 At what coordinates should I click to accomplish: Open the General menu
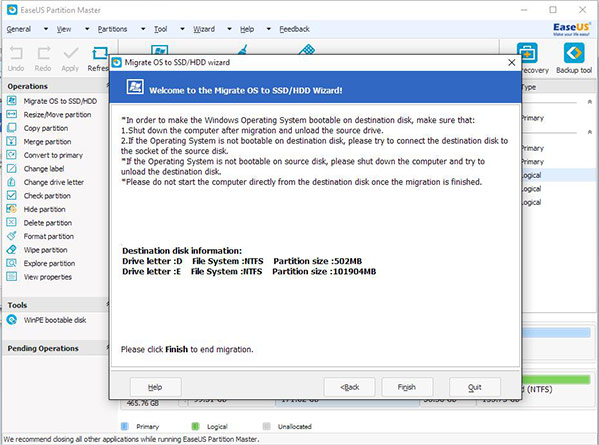[x=19, y=29]
